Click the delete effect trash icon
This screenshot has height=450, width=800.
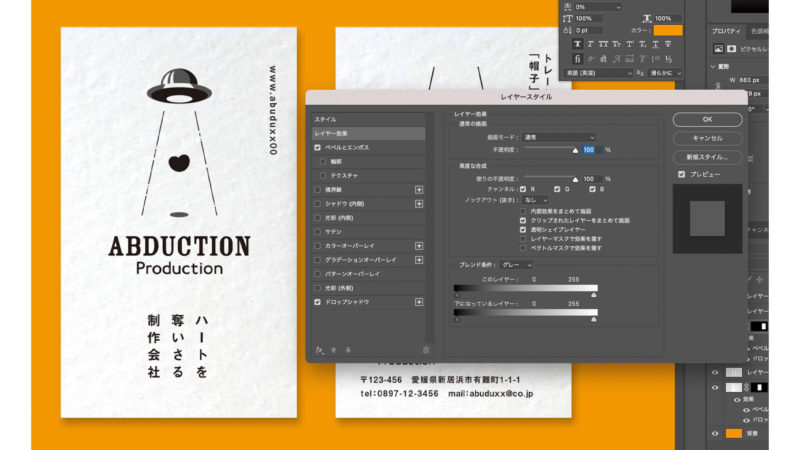(426, 350)
